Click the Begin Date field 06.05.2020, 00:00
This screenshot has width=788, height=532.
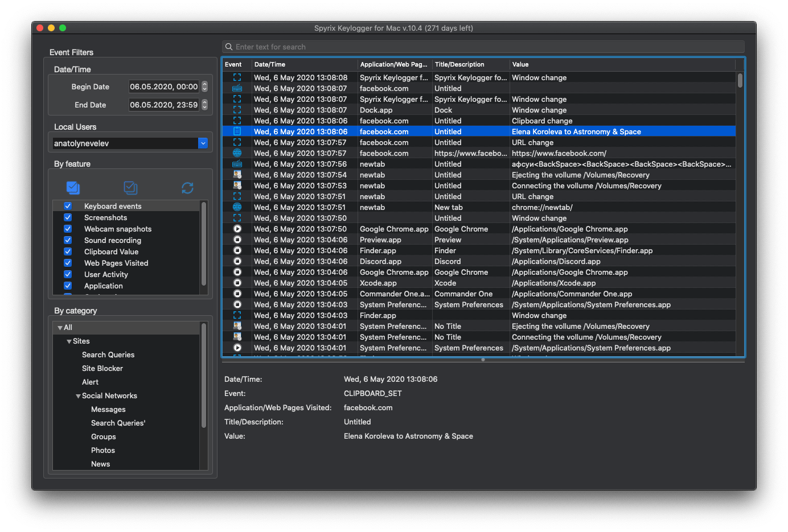pyautogui.click(x=164, y=86)
